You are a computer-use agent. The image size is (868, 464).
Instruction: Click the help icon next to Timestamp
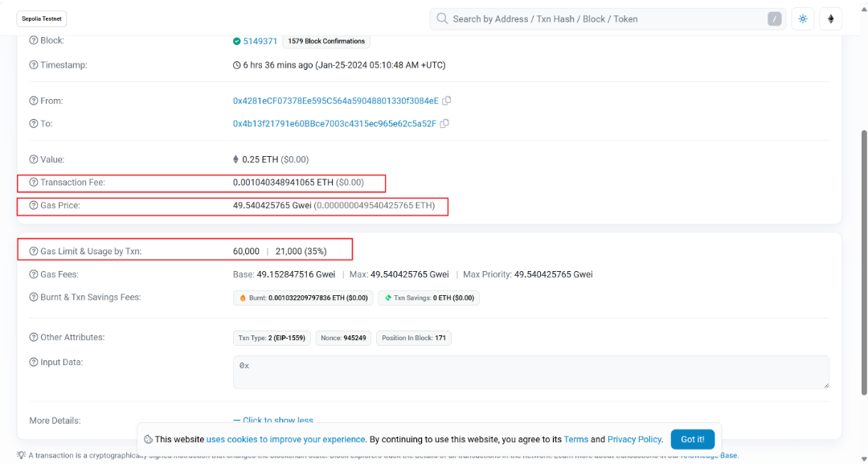click(x=33, y=65)
